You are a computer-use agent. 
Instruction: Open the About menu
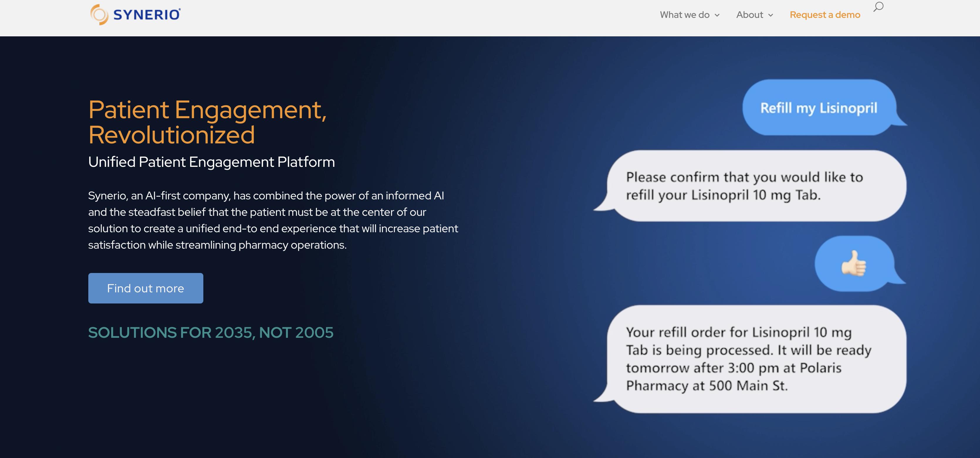pyautogui.click(x=754, y=15)
